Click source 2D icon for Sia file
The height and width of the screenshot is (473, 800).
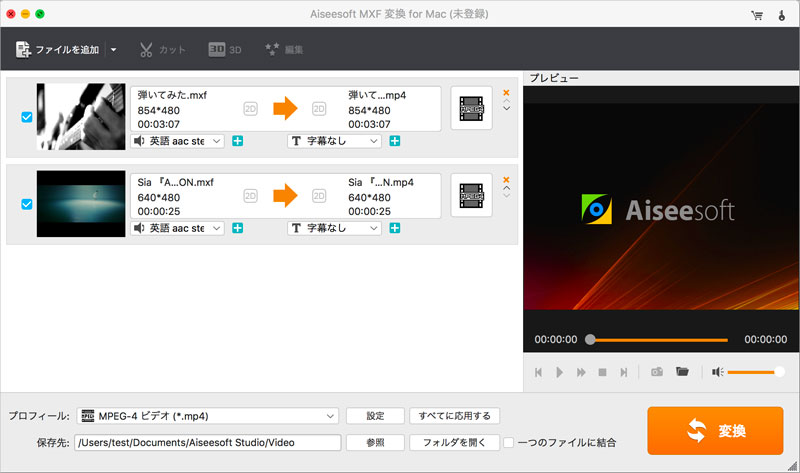[x=250, y=196]
